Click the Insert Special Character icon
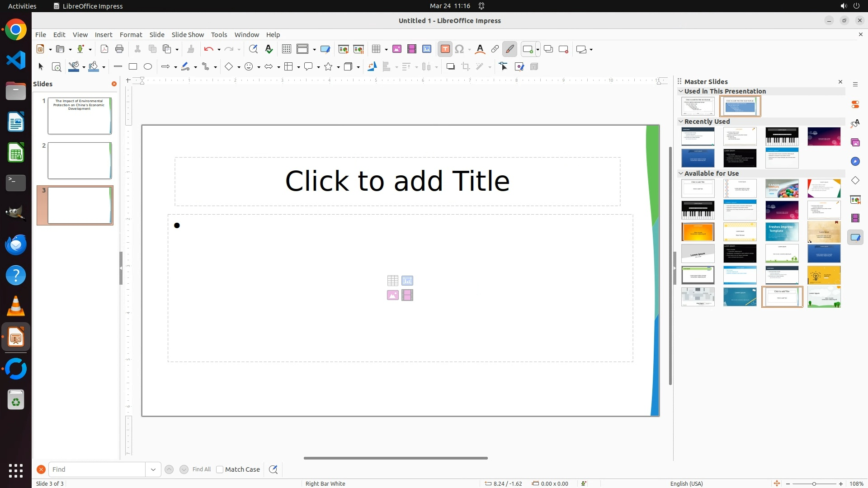 pos(460,49)
